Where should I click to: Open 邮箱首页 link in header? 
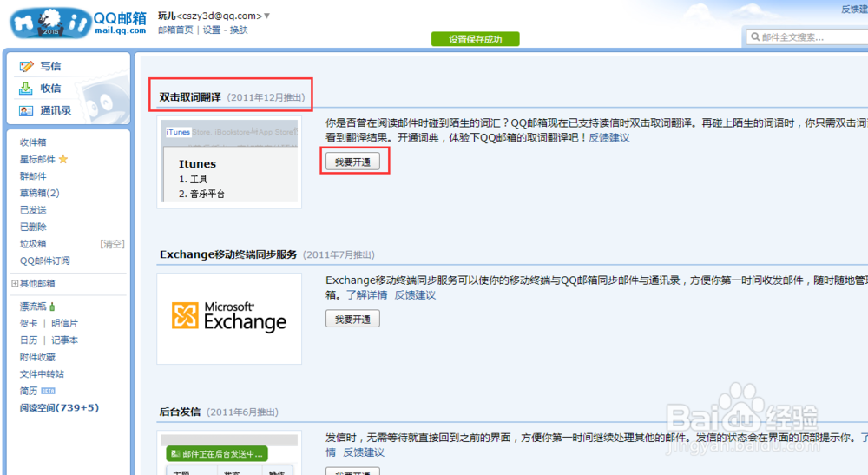click(x=175, y=30)
